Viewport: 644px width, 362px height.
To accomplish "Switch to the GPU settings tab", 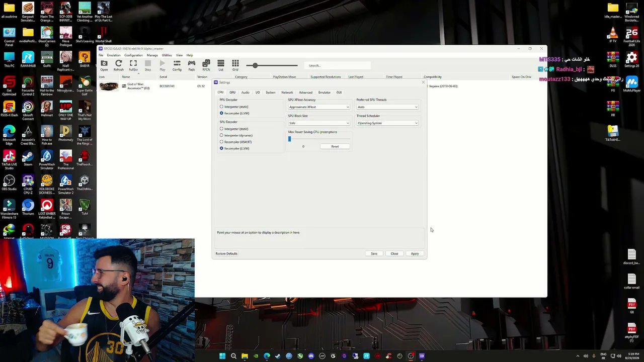I will 232,93.
